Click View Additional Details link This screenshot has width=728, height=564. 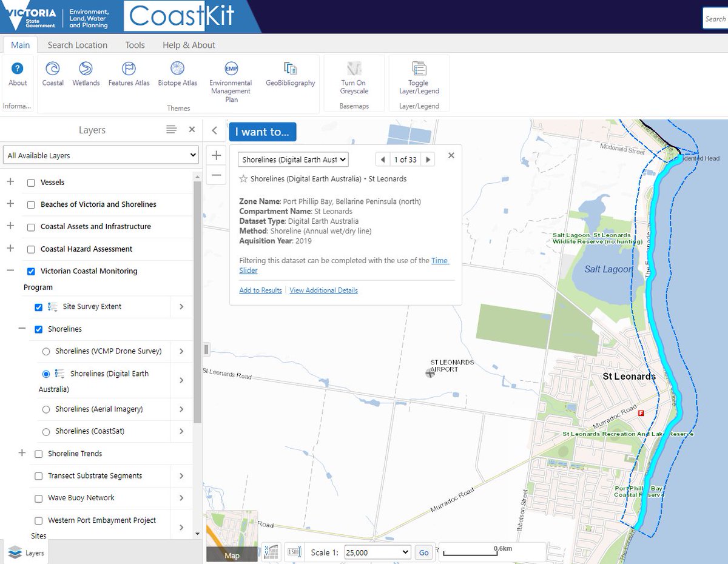tap(323, 290)
